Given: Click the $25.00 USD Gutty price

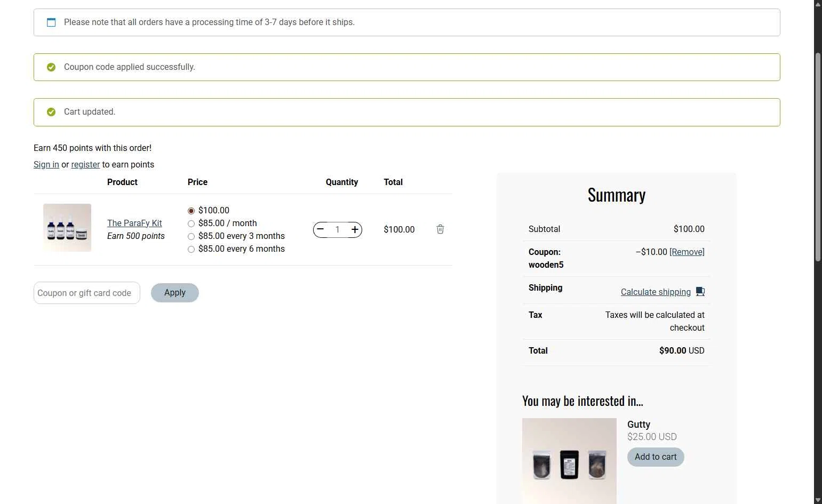Looking at the screenshot, I should coord(652,437).
